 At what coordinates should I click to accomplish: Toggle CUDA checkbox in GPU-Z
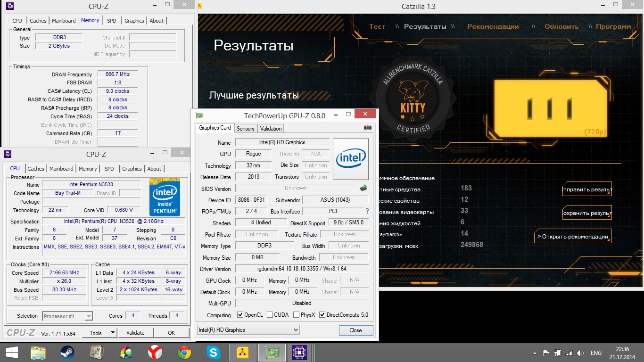coord(270,315)
